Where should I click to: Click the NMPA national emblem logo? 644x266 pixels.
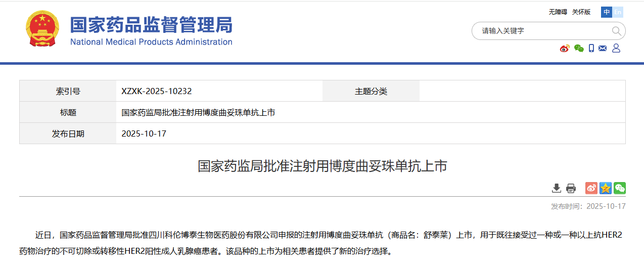tap(42, 29)
